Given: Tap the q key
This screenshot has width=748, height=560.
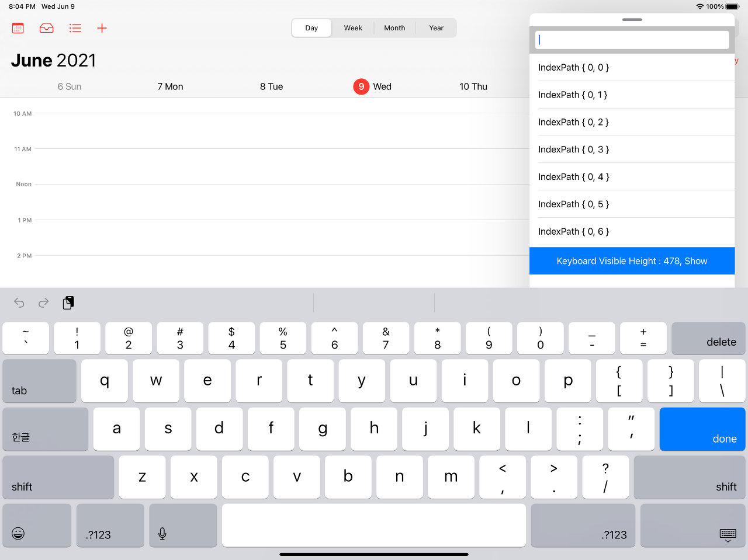Looking at the screenshot, I should click(105, 381).
